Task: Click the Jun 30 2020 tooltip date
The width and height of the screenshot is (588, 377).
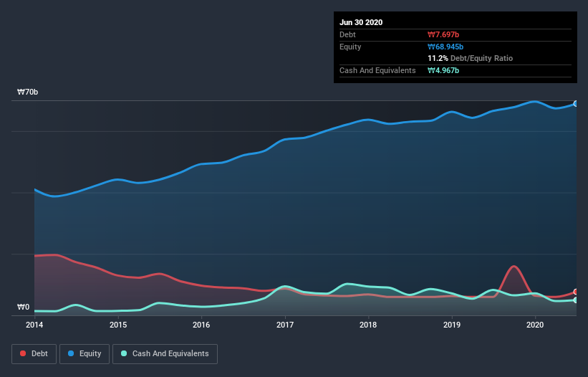Action: pos(361,22)
